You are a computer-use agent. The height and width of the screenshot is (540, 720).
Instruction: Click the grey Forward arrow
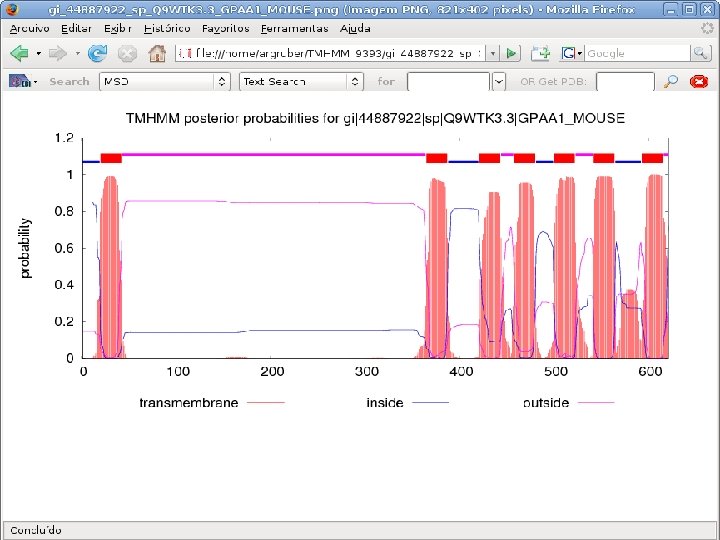coord(58,53)
